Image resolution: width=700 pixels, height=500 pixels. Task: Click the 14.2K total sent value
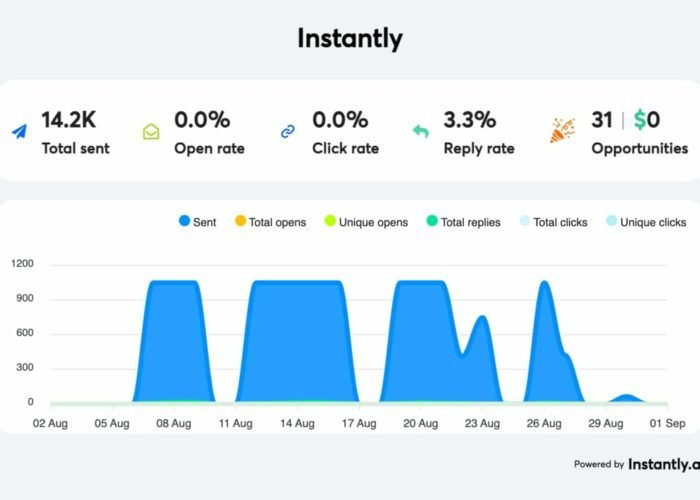[67, 120]
